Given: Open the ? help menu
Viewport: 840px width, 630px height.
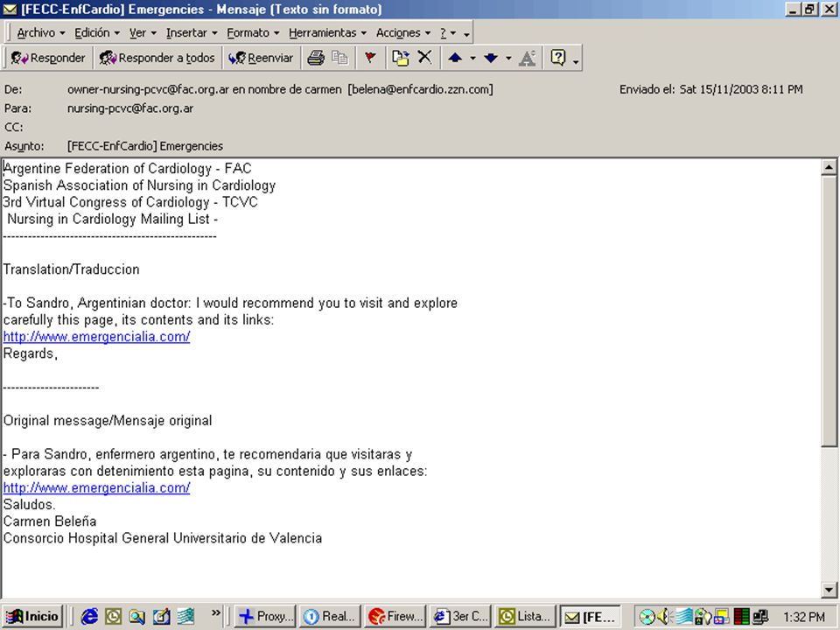Looking at the screenshot, I should pos(447,32).
